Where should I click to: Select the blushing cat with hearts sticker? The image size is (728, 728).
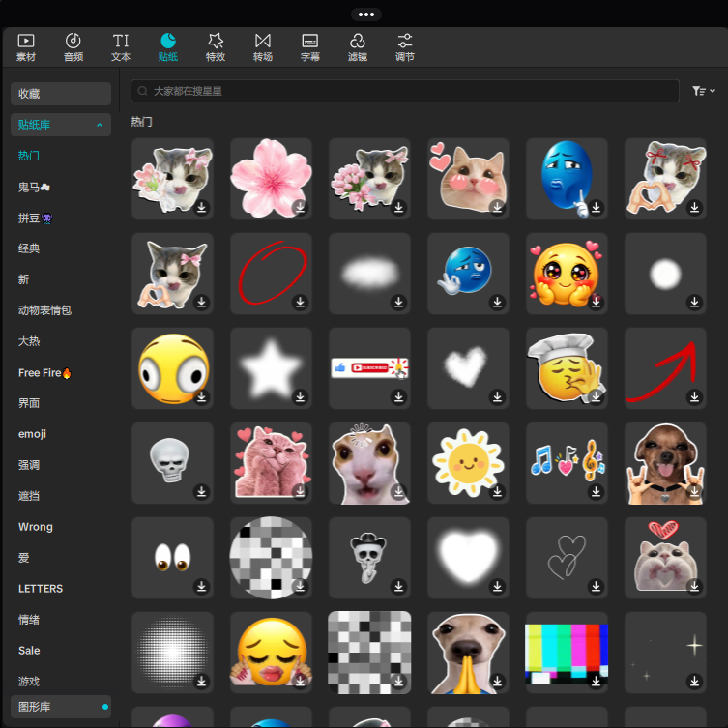point(468,179)
